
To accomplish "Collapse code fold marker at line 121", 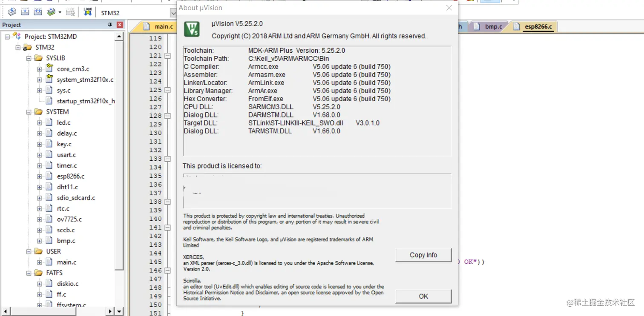I will click(x=167, y=56).
